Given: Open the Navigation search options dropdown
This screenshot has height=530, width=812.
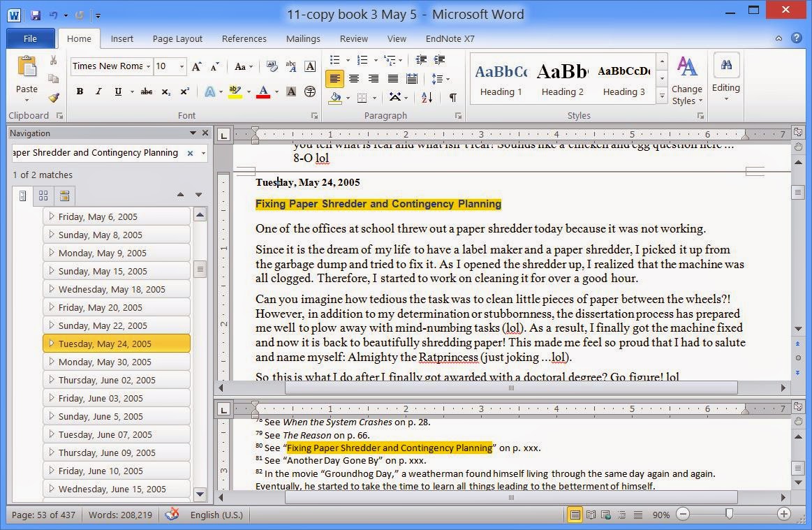Looking at the screenshot, I should (x=203, y=153).
